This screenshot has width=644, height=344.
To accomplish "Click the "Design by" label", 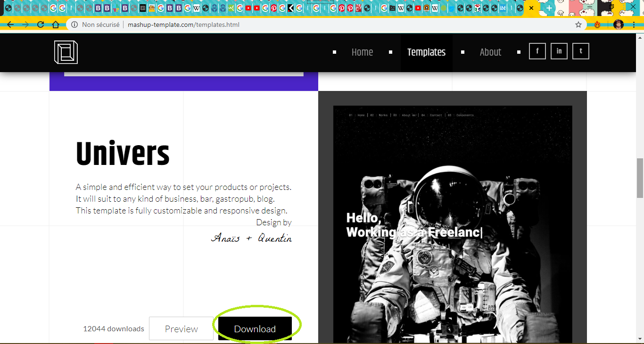I will (274, 222).
